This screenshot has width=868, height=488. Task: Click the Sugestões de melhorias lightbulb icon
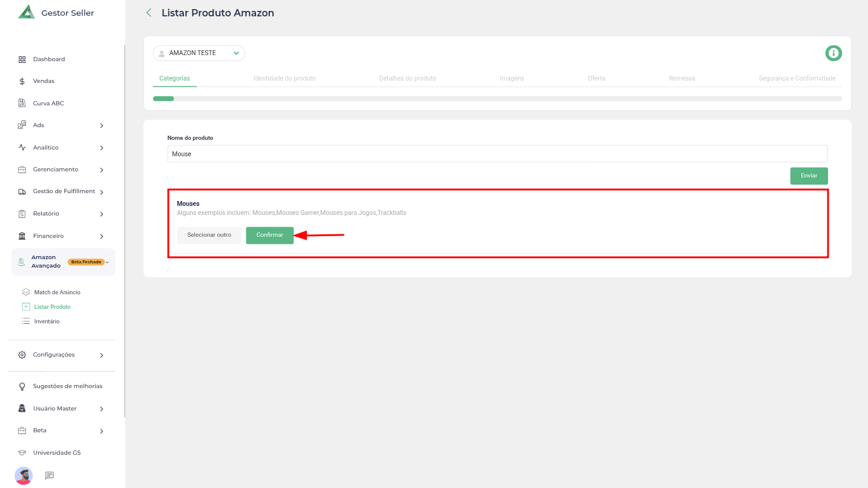pyautogui.click(x=22, y=386)
